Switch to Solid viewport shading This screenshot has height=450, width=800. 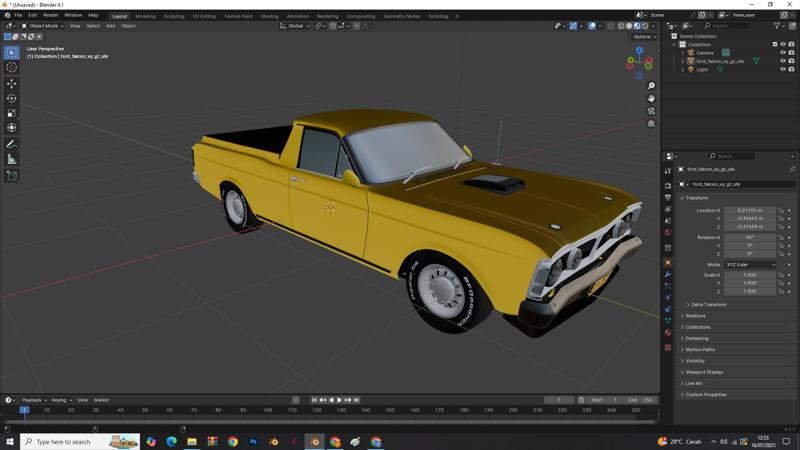tap(629, 26)
